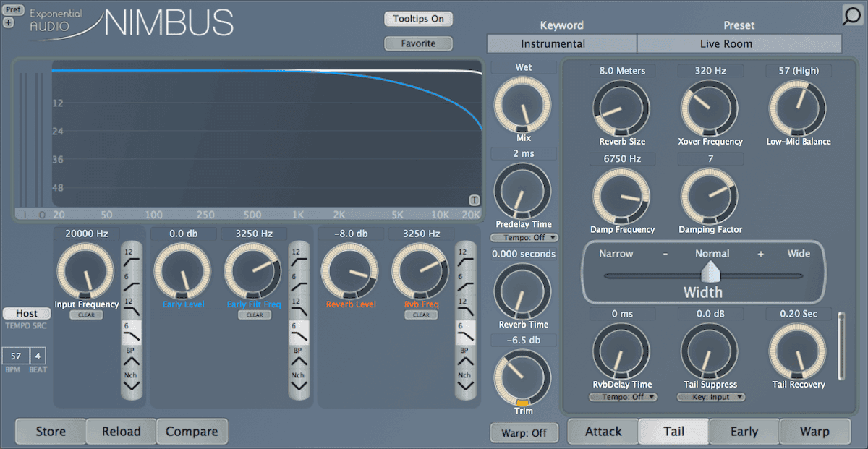Select BP band-pass shape for Input Frequency
Viewport: 868px width, 449px height.
point(132,356)
